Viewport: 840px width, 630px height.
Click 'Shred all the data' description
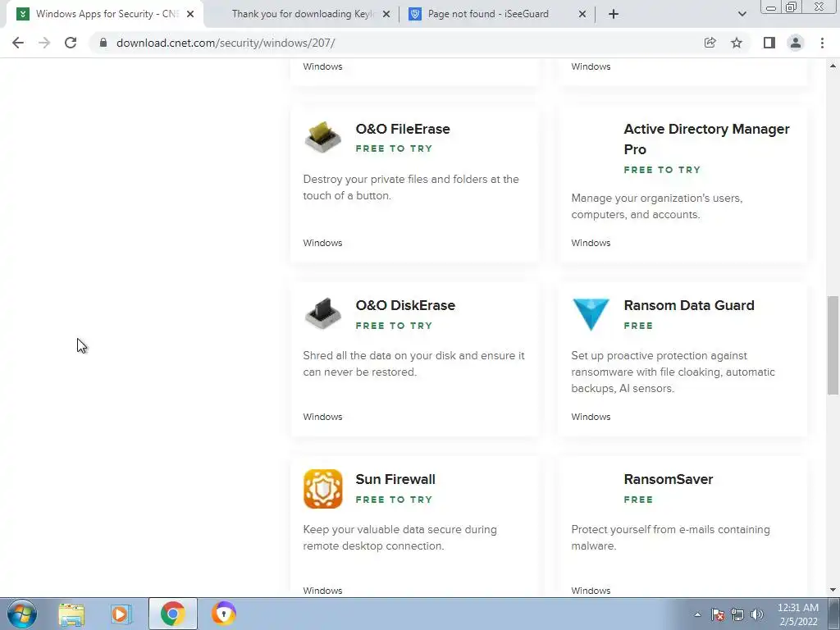click(413, 363)
